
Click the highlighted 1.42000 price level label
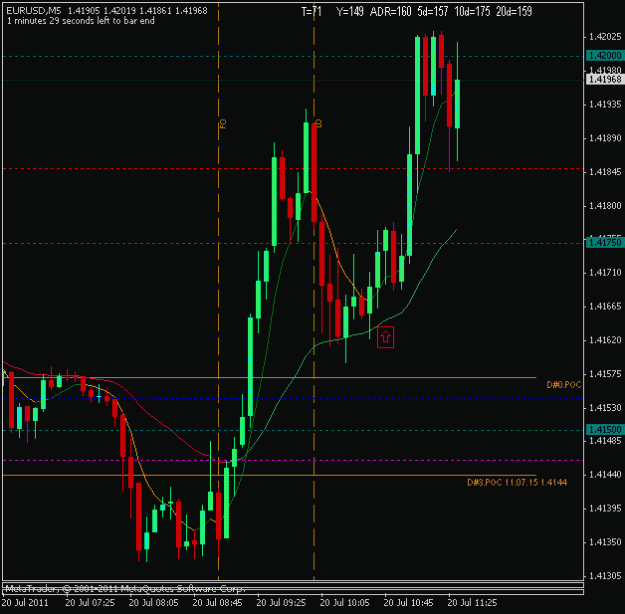pyautogui.click(x=605, y=55)
